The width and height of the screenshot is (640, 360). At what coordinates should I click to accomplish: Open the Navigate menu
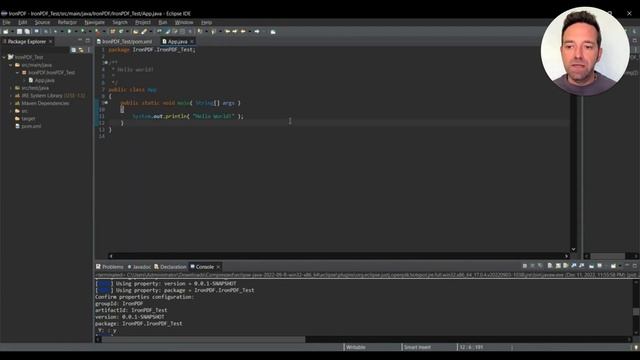pos(95,22)
